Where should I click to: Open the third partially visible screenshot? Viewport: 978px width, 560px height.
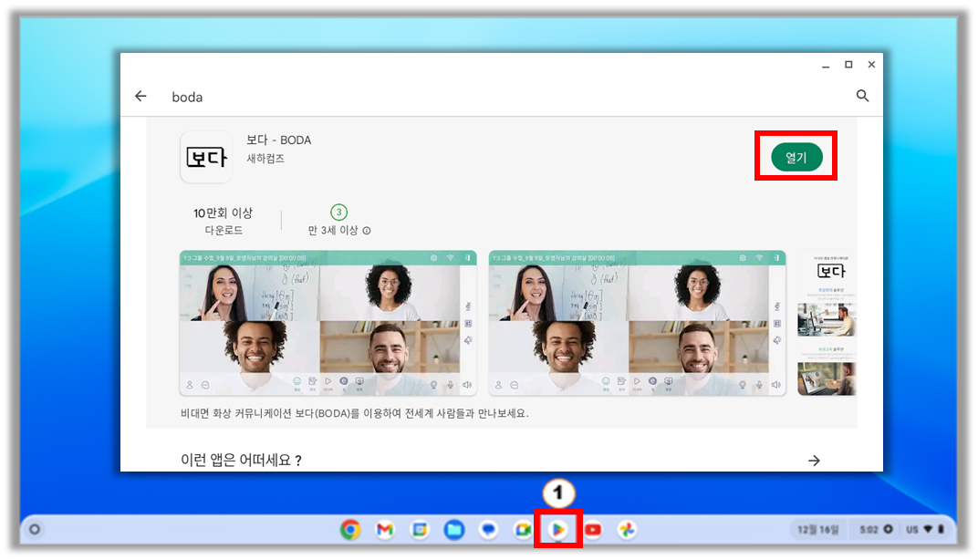tap(827, 323)
